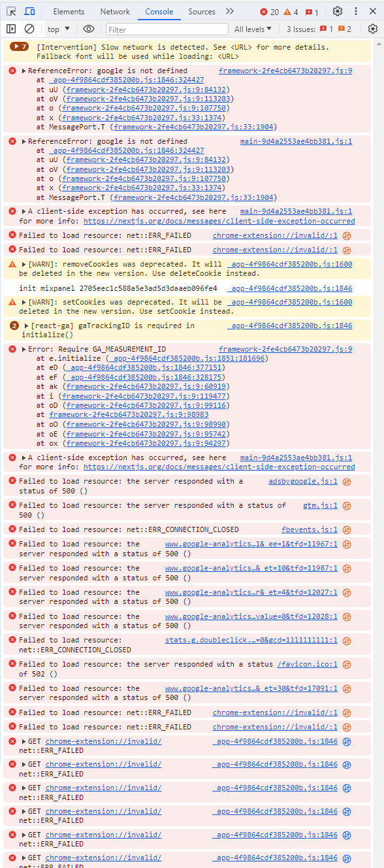This screenshot has width=384, height=868.
Task: Open DevTools settings gear in top toolbar
Action: [338, 11]
